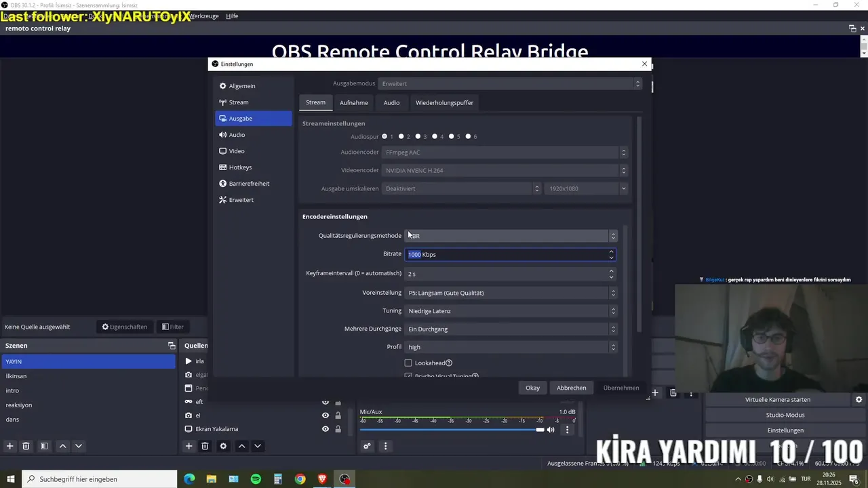Image resolution: width=868 pixels, height=488 pixels.
Task: Select Audiospur radio button 6
Action: tap(468, 136)
